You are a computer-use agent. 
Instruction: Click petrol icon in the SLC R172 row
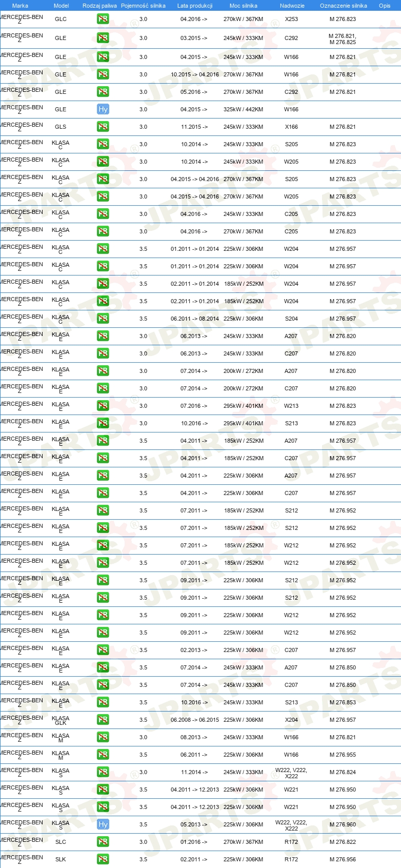[x=103, y=842]
